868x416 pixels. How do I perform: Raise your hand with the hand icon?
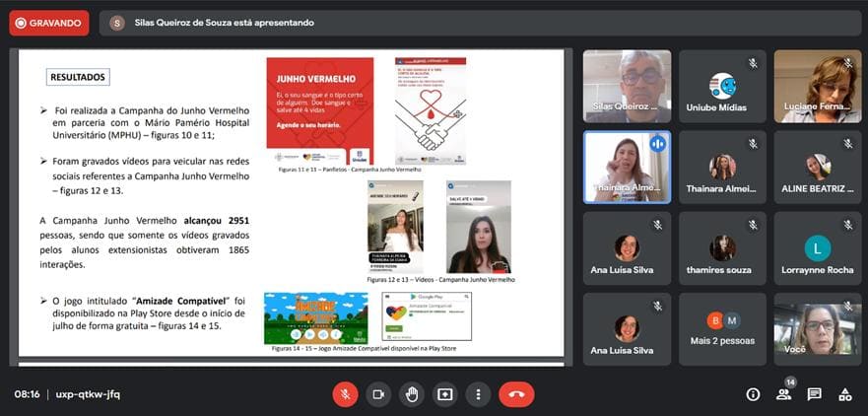pyautogui.click(x=412, y=394)
